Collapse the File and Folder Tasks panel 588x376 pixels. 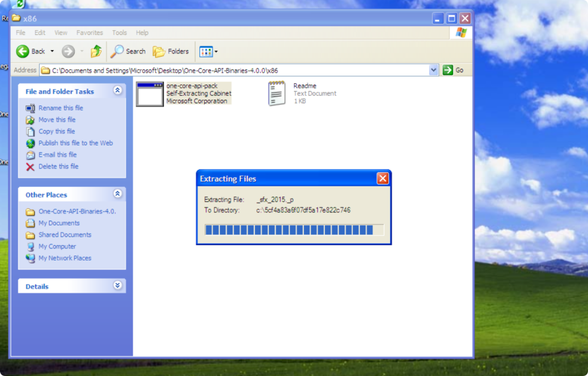(118, 91)
